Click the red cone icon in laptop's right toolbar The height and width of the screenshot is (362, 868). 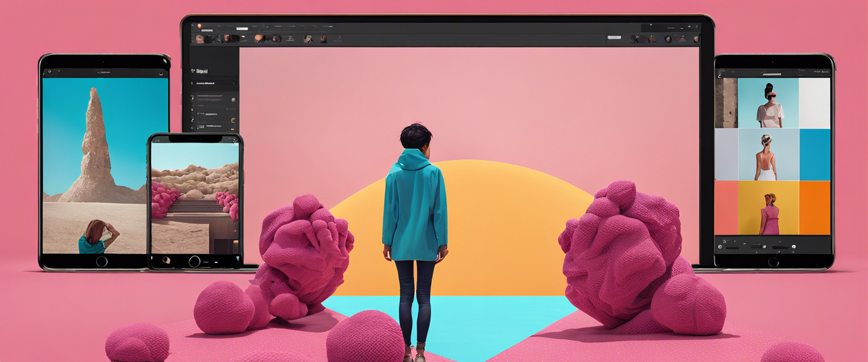(682, 39)
